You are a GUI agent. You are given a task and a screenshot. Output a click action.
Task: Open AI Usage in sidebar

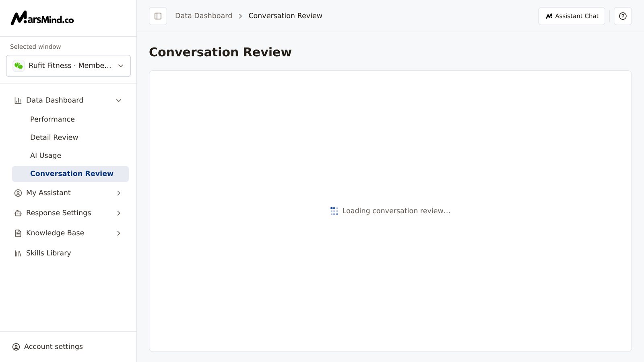click(70, 156)
